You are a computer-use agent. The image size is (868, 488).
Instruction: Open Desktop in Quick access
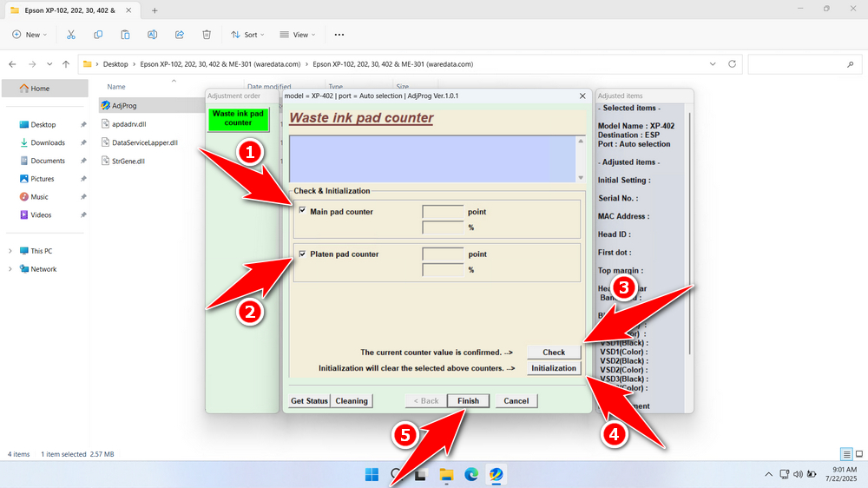click(x=45, y=125)
